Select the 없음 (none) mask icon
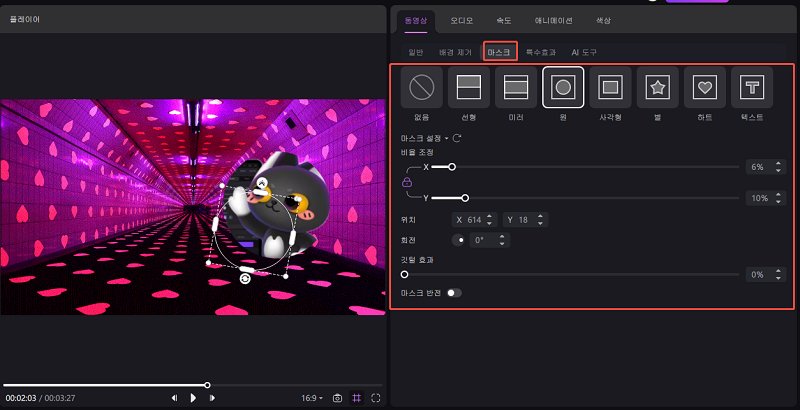Screen dimensions: 800x410 [421, 87]
